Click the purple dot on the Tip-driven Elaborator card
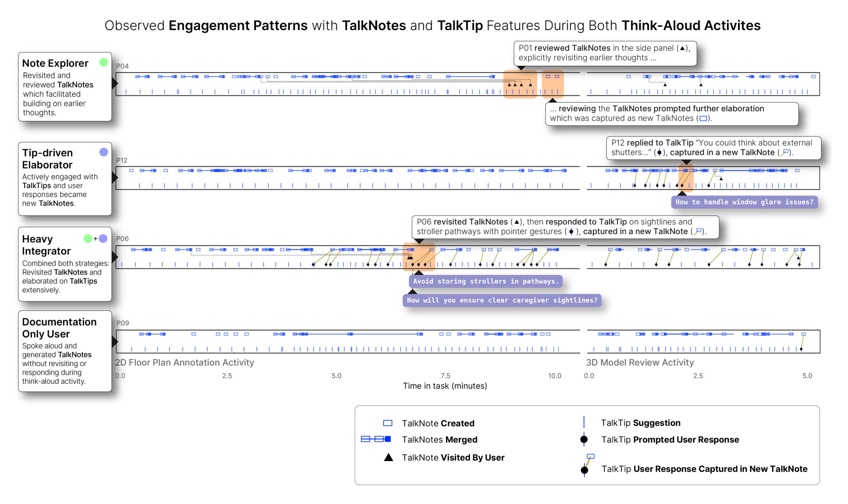 [x=103, y=152]
